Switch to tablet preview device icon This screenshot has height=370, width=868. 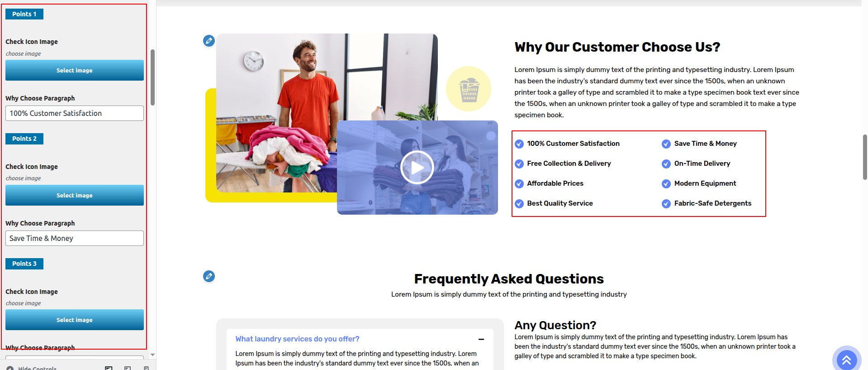[128, 368]
